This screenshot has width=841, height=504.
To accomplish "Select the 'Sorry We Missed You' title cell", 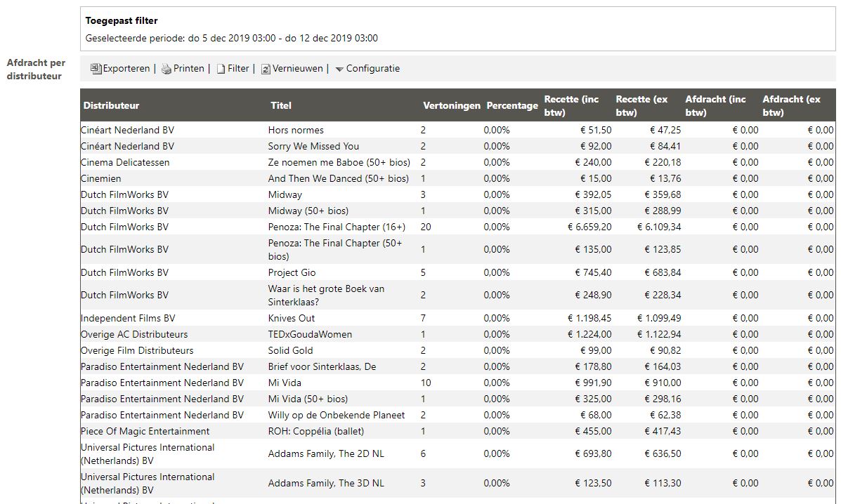I will click(314, 146).
